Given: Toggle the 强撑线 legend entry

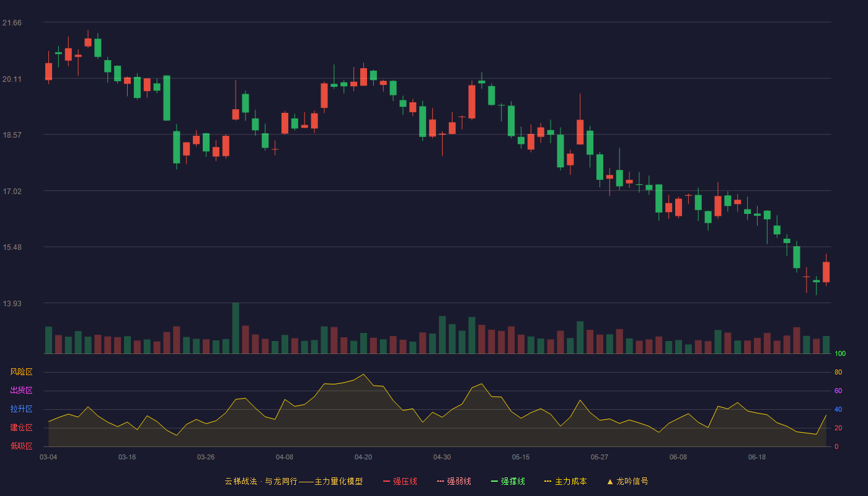Looking at the screenshot, I should [508, 481].
